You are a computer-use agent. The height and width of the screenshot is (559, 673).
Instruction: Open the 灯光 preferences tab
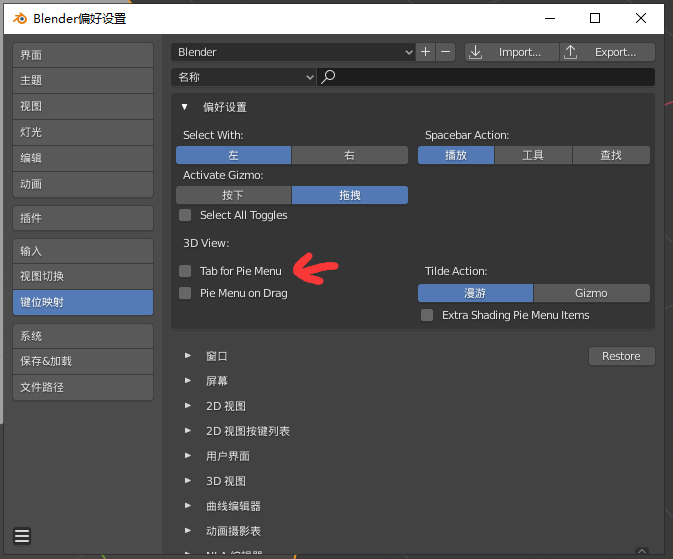coord(83,132)
